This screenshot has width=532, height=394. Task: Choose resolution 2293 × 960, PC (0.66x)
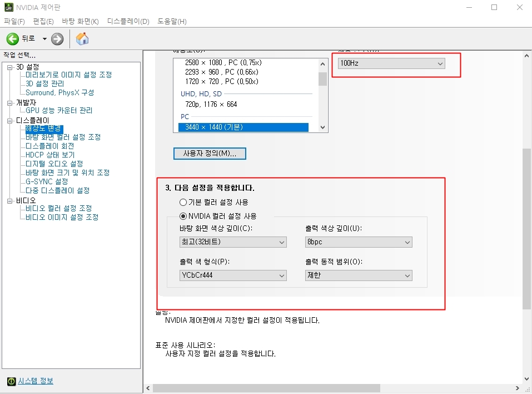[x=222, y=72]
